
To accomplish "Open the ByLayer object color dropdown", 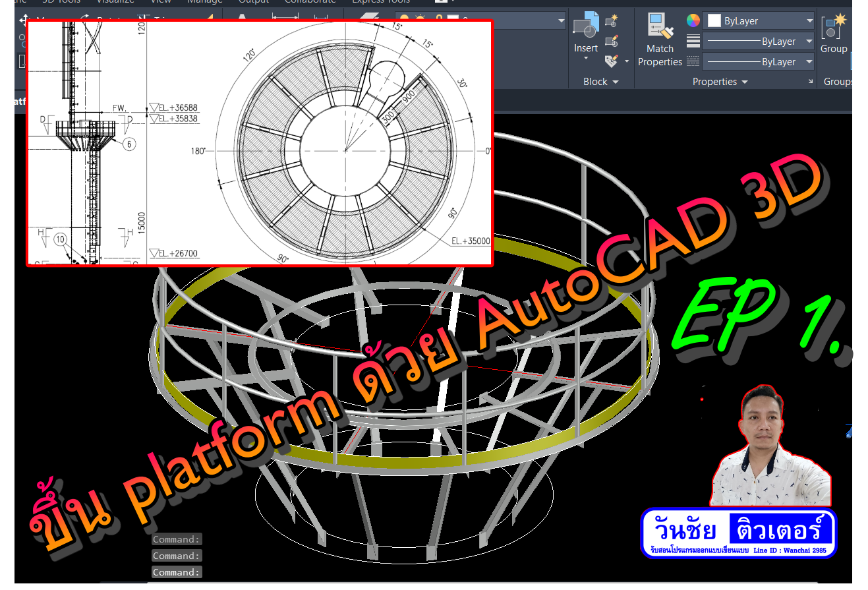I will (x=810, y=21).
